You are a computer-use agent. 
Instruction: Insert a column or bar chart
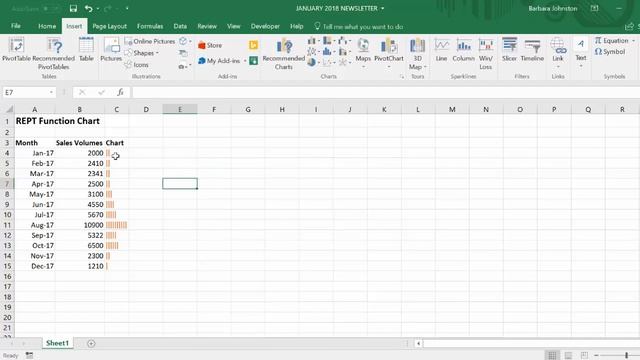[x=313, y=41]
